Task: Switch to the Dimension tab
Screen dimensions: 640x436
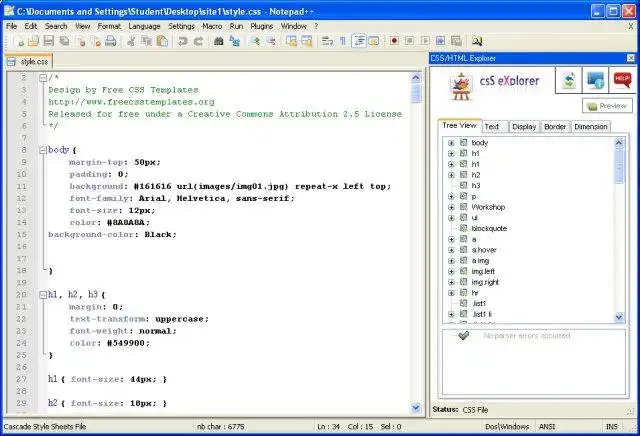Action: pos(591,127)
